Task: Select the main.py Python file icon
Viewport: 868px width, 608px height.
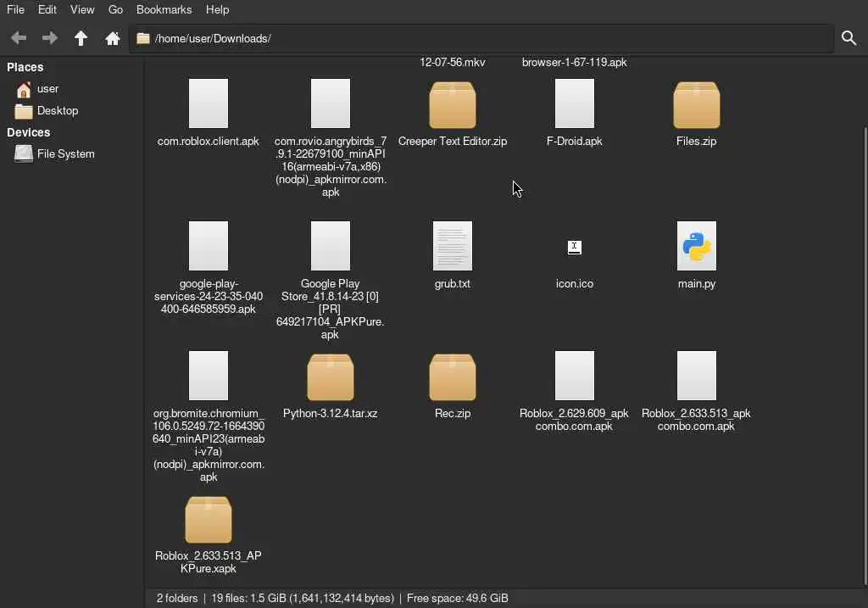Action: click(x=697, y=246)
